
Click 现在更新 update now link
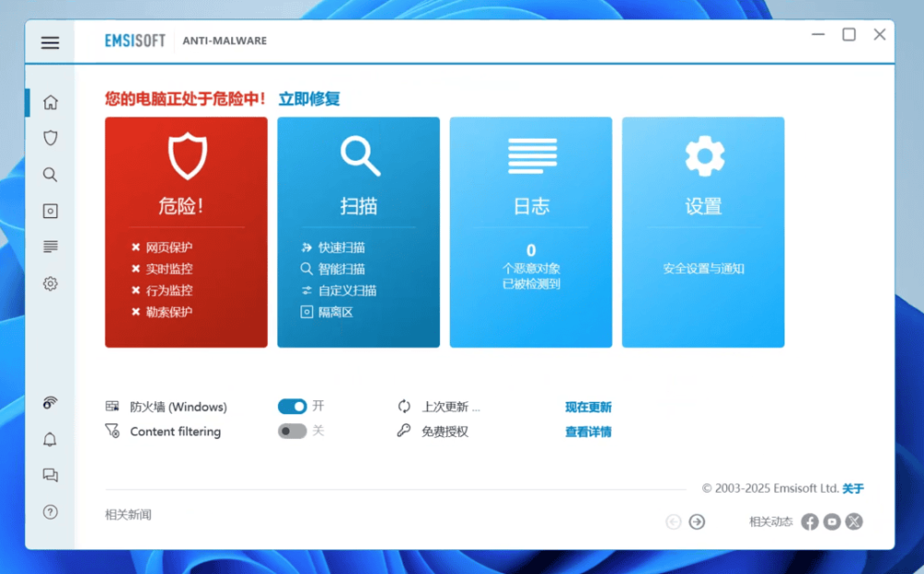point(588,407)
